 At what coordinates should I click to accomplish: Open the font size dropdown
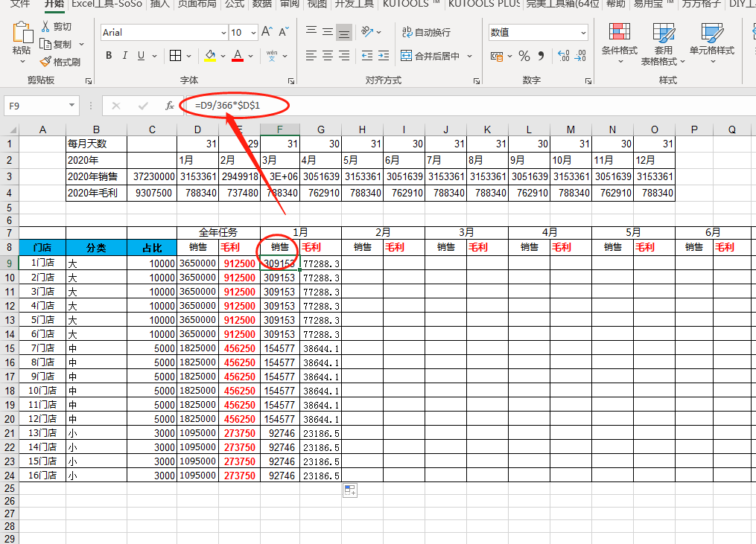(253, 33)
